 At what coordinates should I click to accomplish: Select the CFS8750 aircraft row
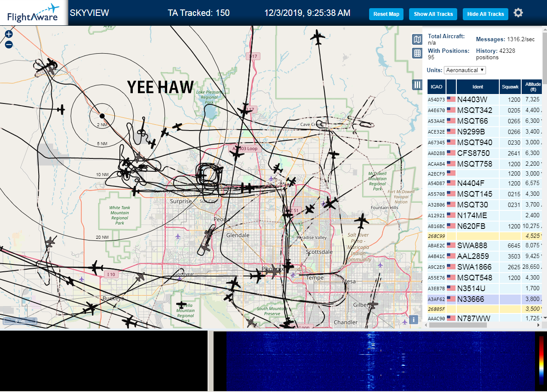click(x=485, y=153)
